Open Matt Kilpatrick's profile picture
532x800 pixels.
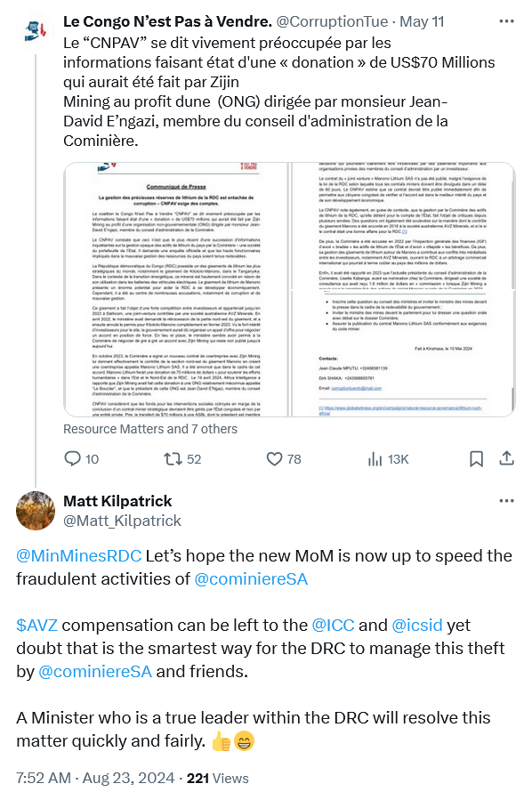coord(36,510)
